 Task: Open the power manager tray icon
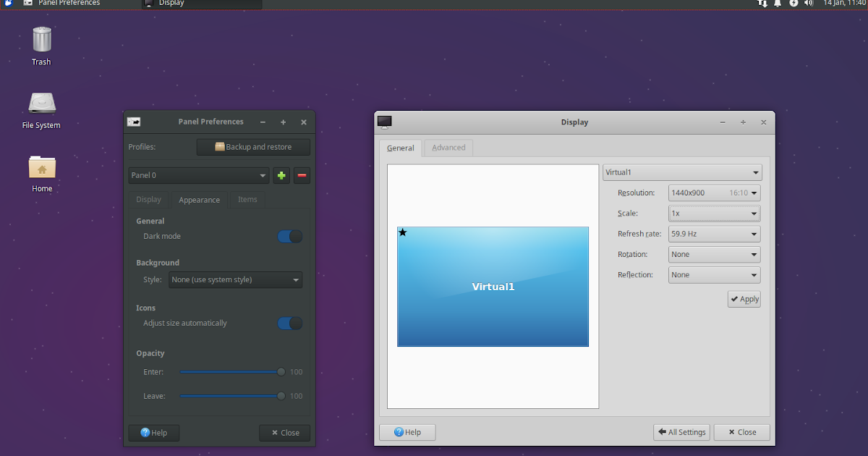tap(793, 4)
